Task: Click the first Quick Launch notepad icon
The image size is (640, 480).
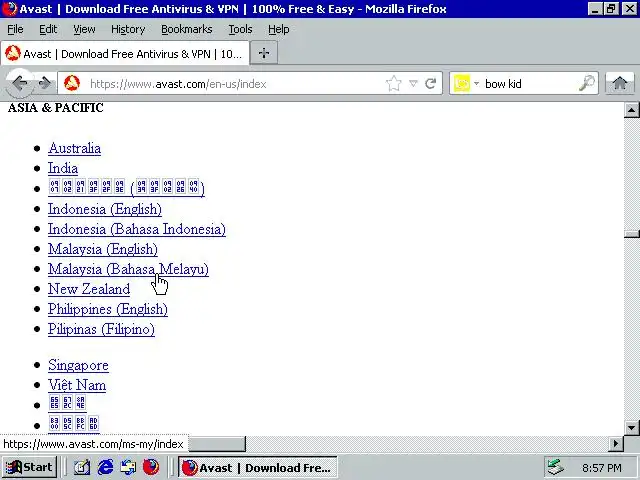Action: [x=82, y=467]
